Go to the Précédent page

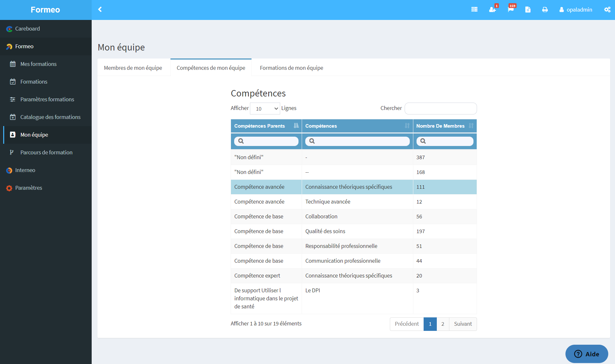407,324
